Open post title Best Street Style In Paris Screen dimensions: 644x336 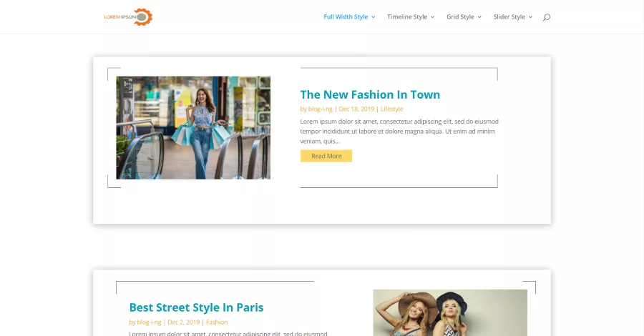click(196, 307)
